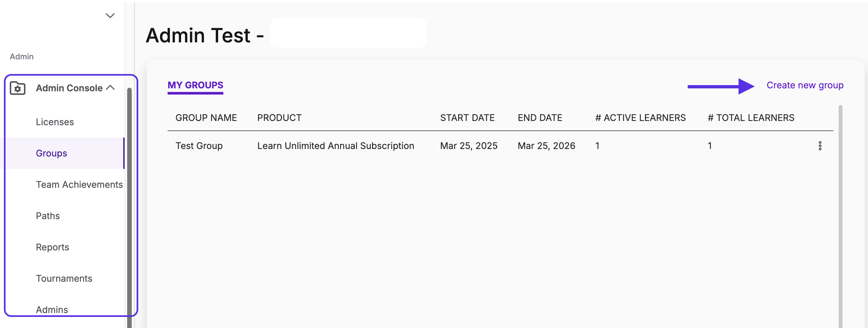The image size is (868, 328).
Task: Click the Admin Console label text
Action: point(69,88)
